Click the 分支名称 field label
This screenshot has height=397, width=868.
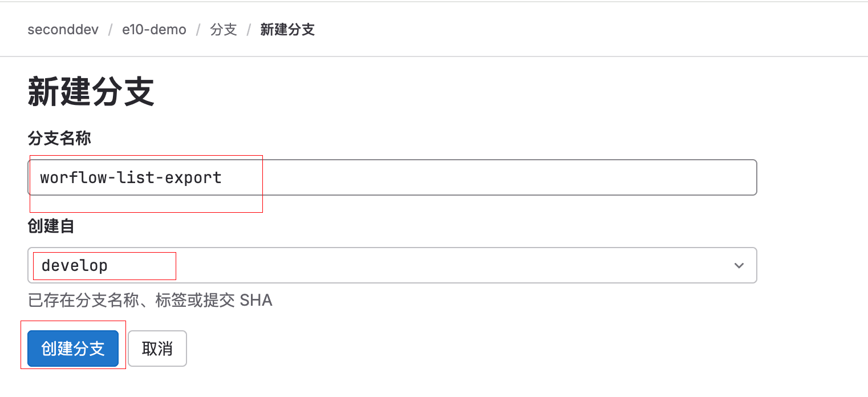(x=59, y=138)
